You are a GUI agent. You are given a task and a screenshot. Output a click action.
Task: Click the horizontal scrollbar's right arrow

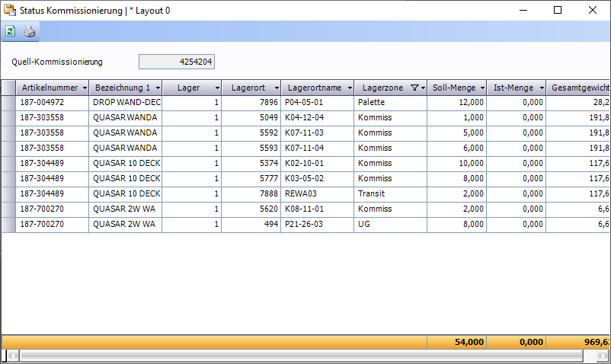click(x=603, y=356)
